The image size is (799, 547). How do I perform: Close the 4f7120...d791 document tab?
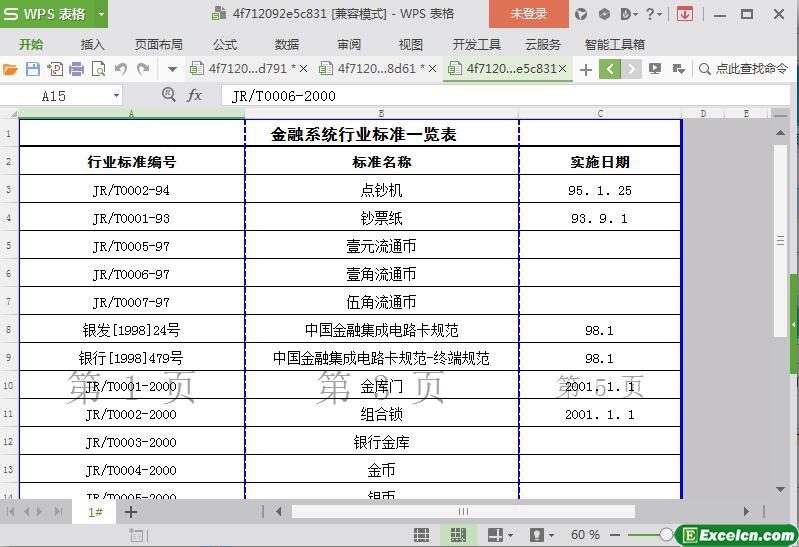(303, 68)
